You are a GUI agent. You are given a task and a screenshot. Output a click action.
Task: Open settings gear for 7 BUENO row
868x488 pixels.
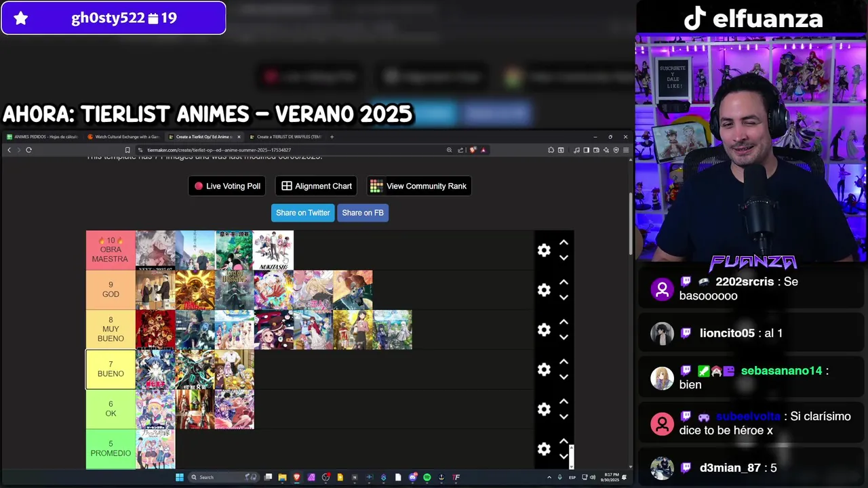(x=544, y=369)
